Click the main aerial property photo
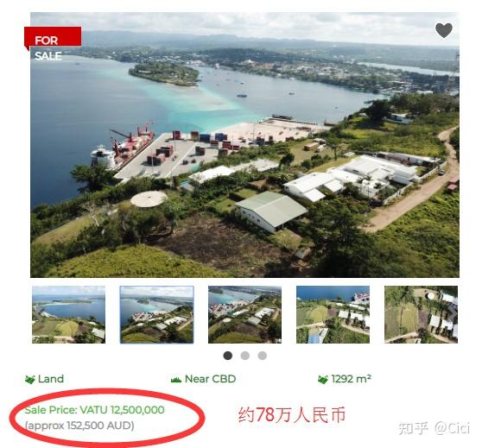Image resolution: width=482 pixels, height=448 pixels. pos(244,145)
